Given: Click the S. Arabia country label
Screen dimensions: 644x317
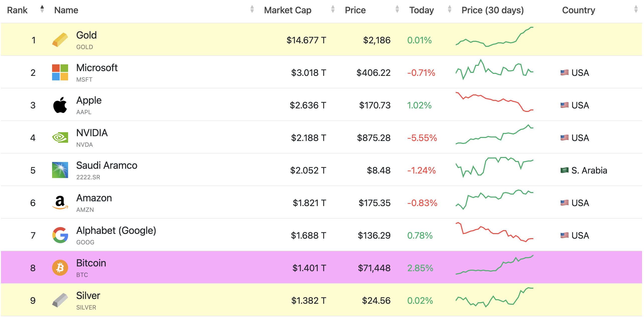Looking at the screenshot, I should tap(589, 171).
